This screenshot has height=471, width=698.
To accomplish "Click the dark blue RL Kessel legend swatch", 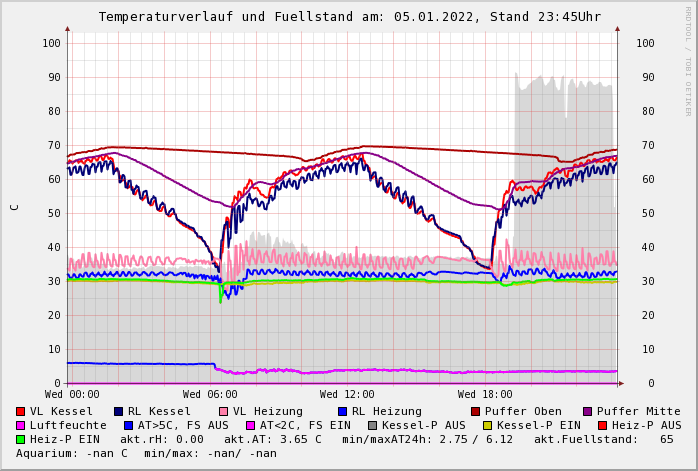I will coord(118,411).
